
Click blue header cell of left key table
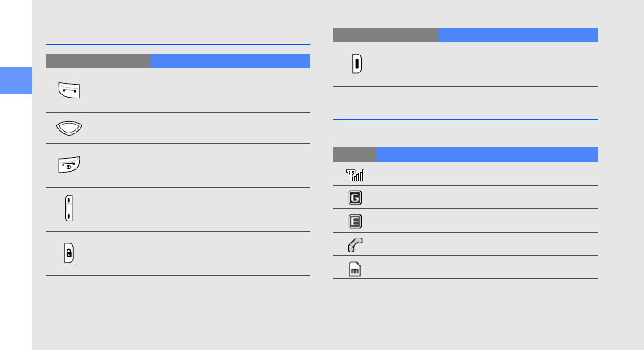coord(230,61)
